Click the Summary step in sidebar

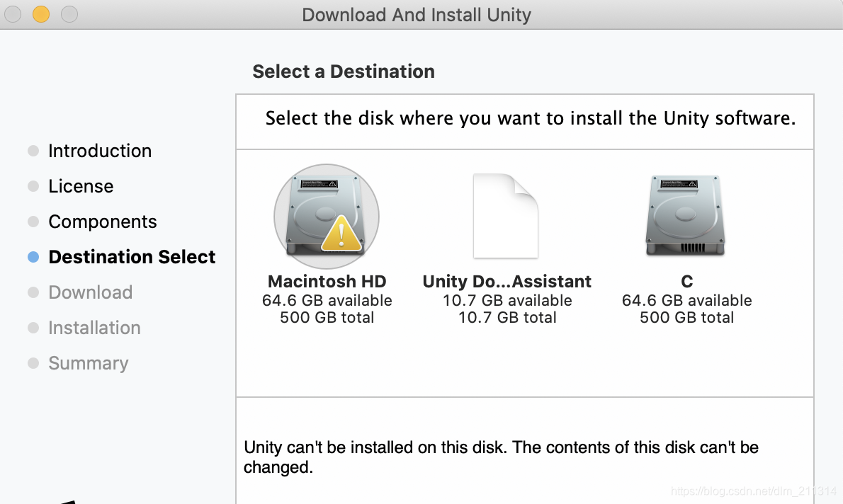pos(89,363)
